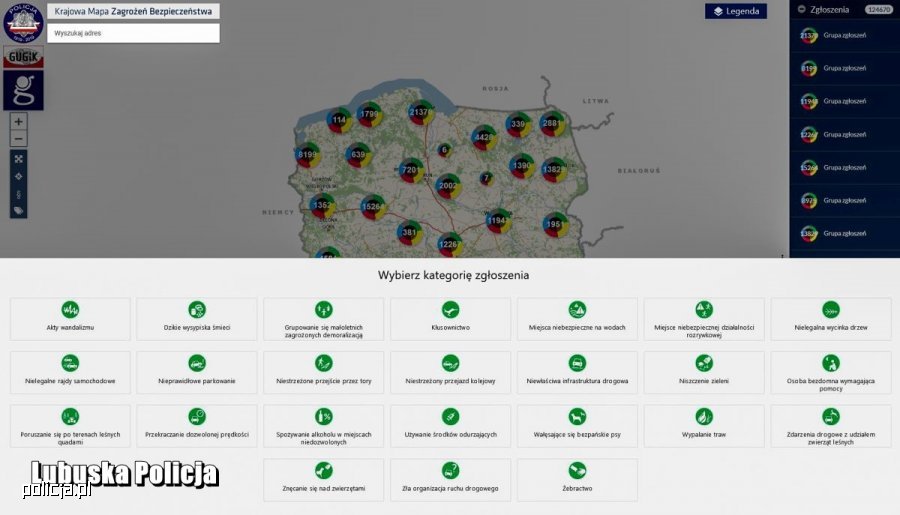Click the tag icon in left toolbar
Image resolution: width=900 pixels, height=515 pixels.
[x=18, y=210]
